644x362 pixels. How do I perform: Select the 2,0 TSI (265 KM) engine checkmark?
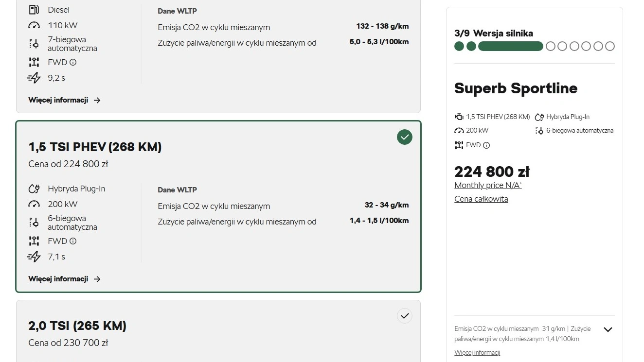point(404,316)
